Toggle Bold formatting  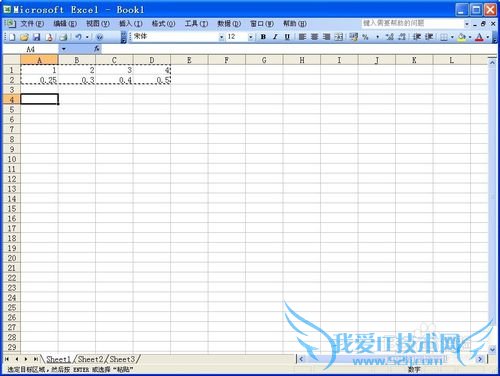pos(263,37)
